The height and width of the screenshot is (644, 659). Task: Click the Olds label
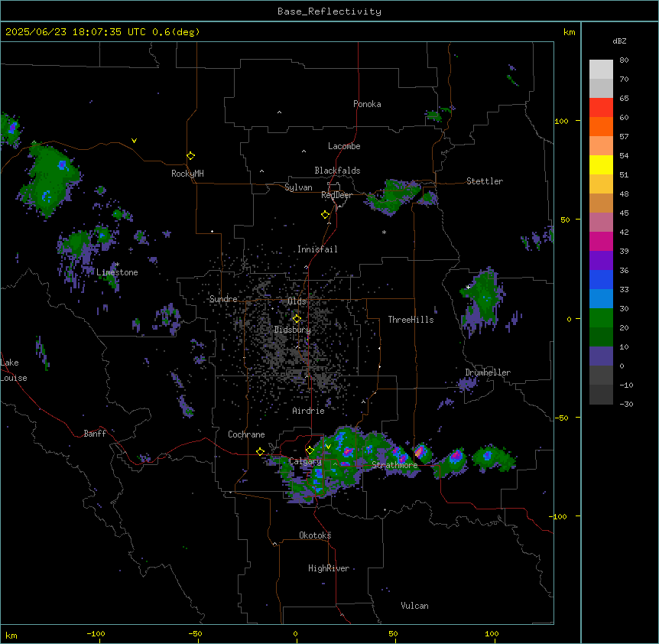tap(297, 301)
